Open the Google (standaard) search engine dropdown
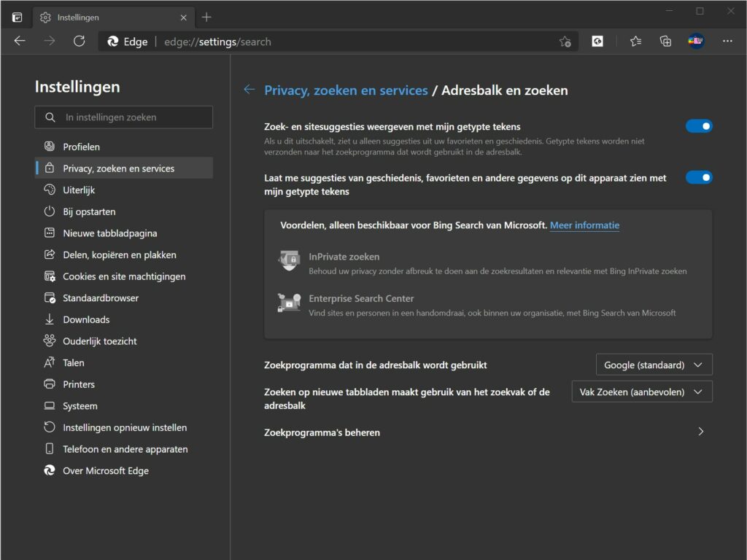 [x=654, y=365]
